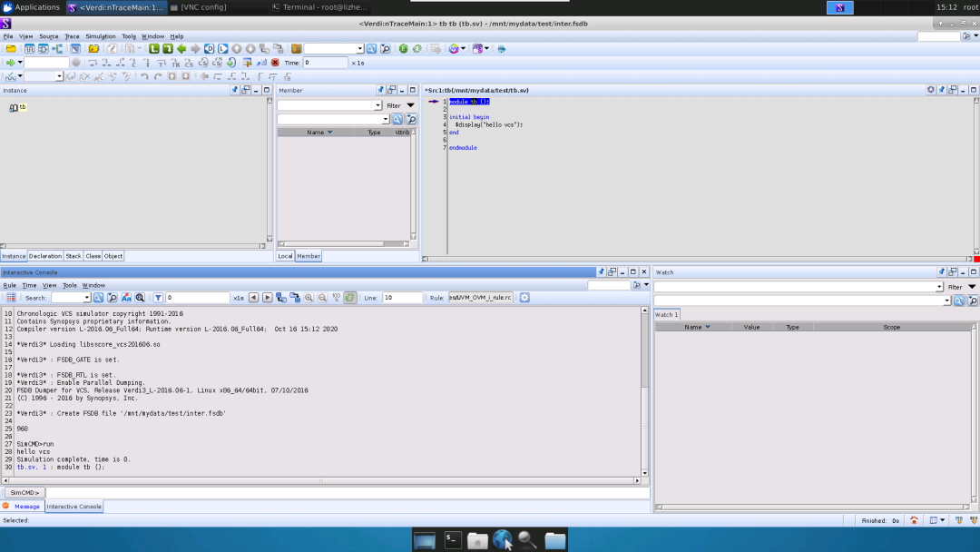This screenshot has height=552, width=980.
Task: Click the SimCMD command input field
Action: [x=347, y=493]
